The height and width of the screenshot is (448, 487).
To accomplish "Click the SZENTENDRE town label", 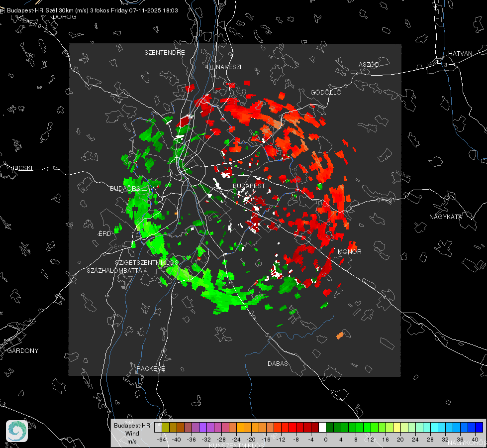I will pos(165,53).
